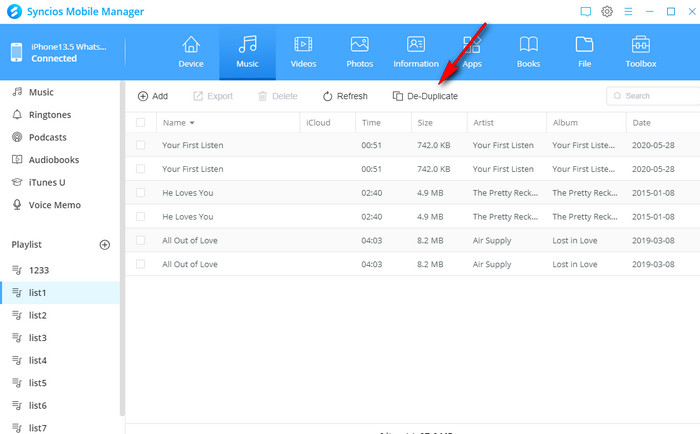Check the first Your First Listen row
The image size is (700, 434).
click(140, 145)
